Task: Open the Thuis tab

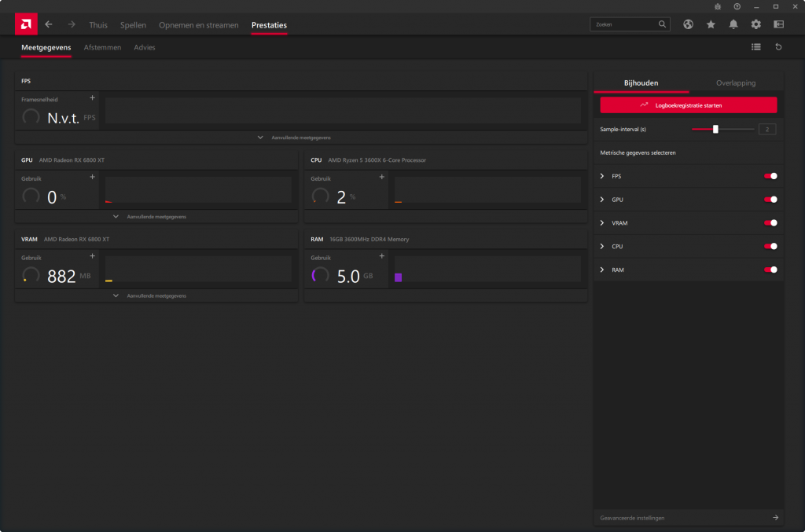Action: (x=98, y=24)
